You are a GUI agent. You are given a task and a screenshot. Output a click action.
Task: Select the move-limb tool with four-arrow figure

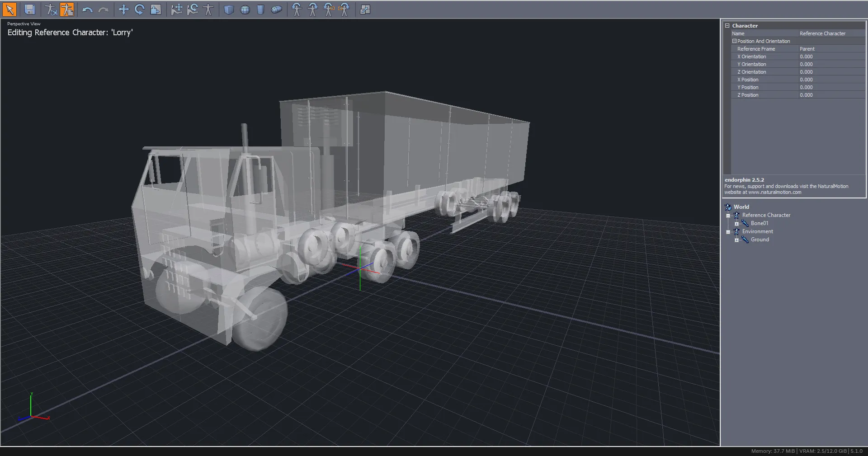coord(177,9)
